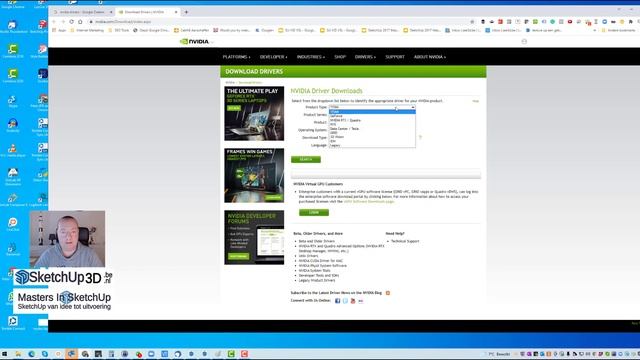Viewport: 640px width, 360px height.
Task: Switch to the first Chrome tab
Action: [83, 12]
